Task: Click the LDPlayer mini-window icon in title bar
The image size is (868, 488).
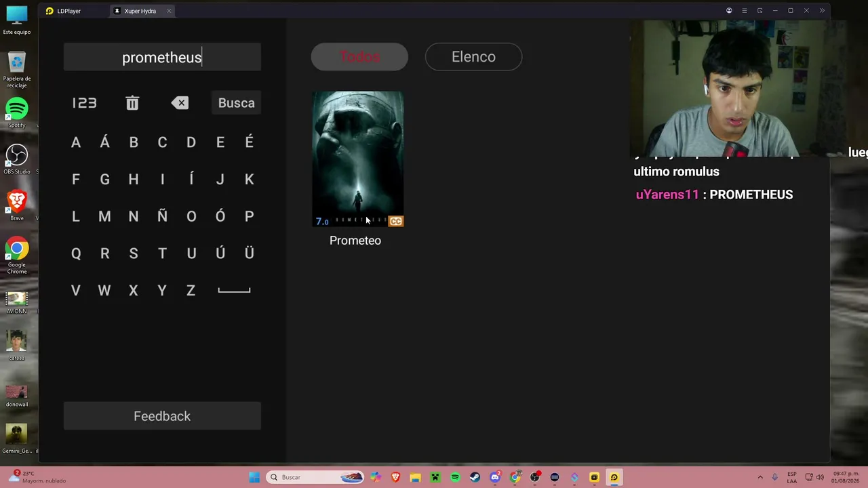Action: pos(759,11)
